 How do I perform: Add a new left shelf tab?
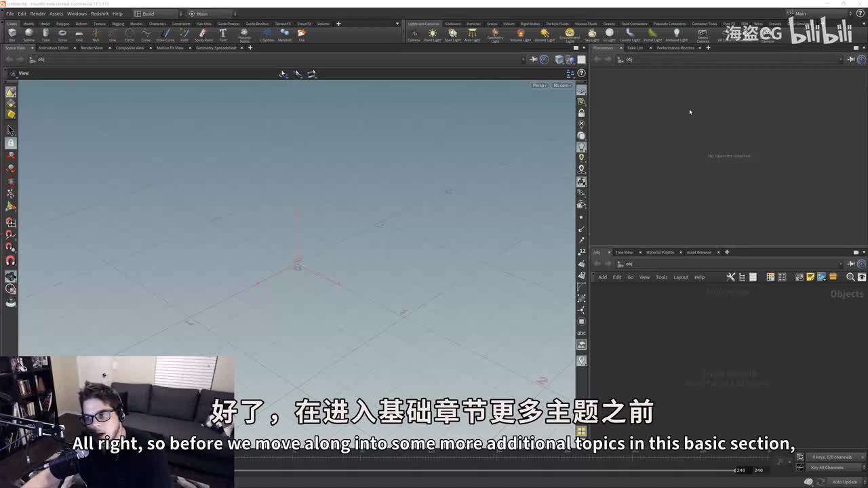[x=338, y=24]
